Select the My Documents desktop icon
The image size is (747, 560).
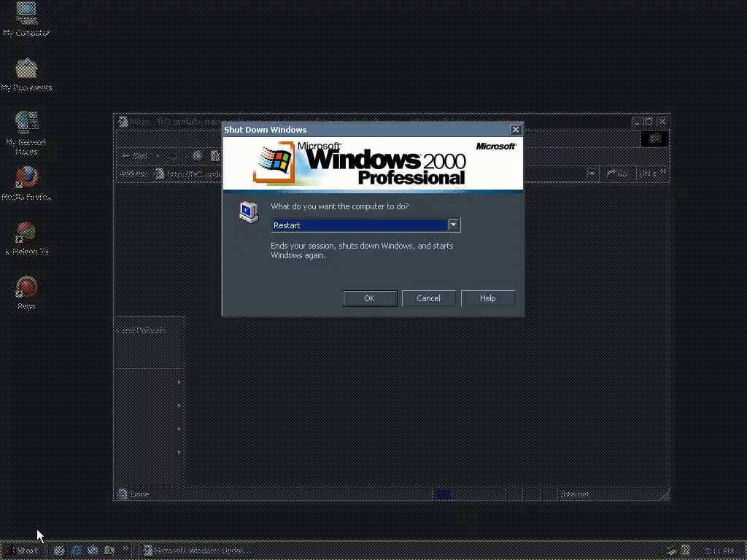coord(26,74)
